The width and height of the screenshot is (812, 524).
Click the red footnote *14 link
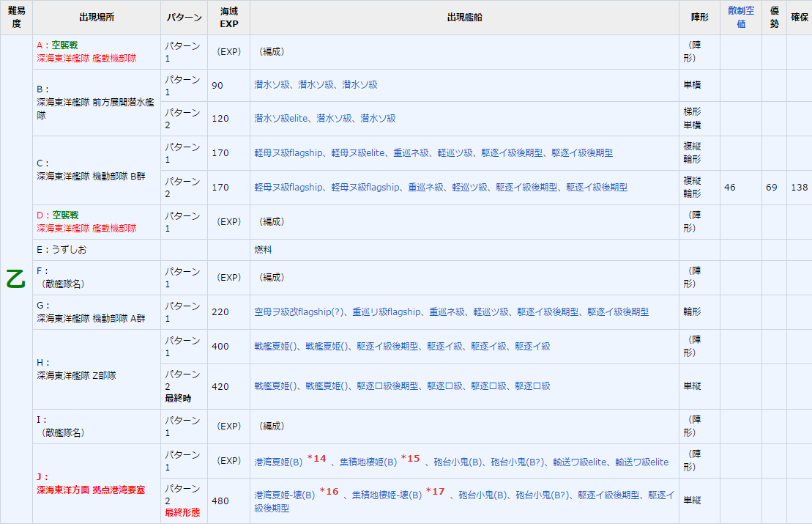315,457
